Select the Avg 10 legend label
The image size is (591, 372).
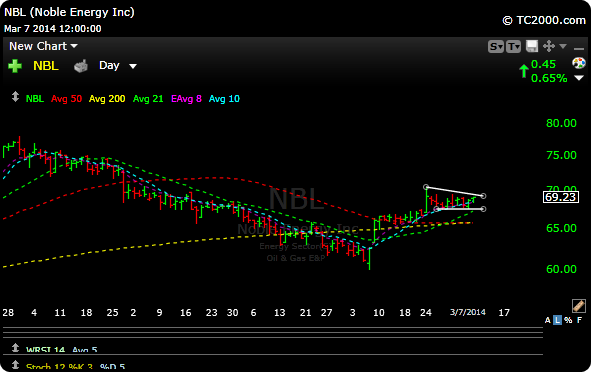224,99
